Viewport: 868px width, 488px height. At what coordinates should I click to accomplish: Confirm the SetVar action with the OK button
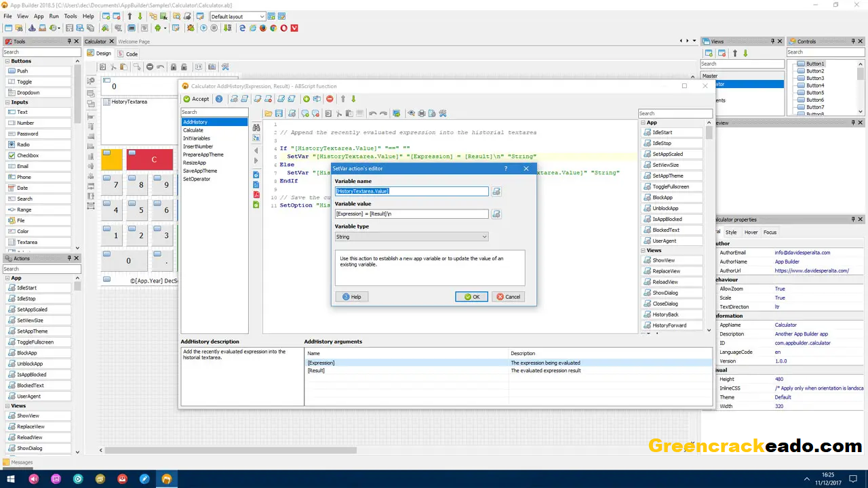tap(471, 296)
